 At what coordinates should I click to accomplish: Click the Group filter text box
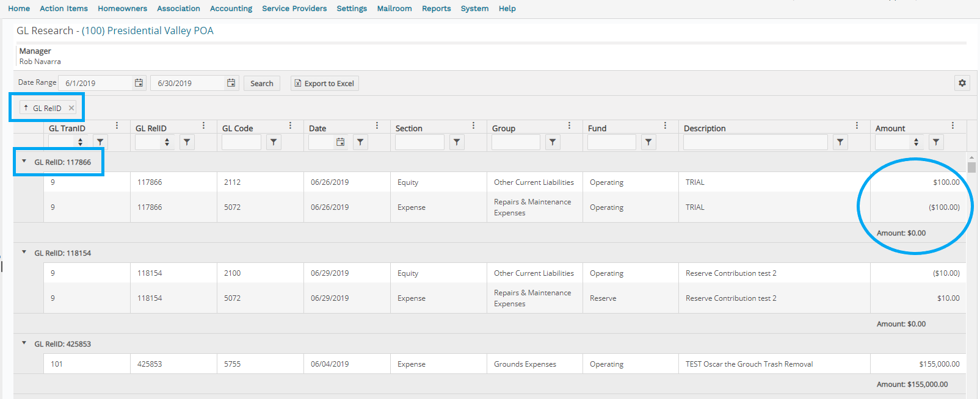tap(515, 142)
